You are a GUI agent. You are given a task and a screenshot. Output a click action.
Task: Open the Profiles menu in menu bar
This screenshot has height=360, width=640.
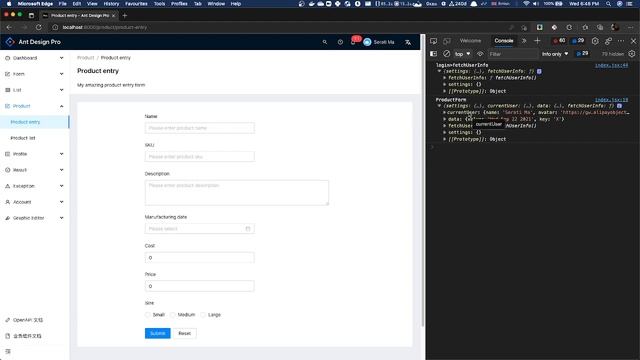pos(179,4)
